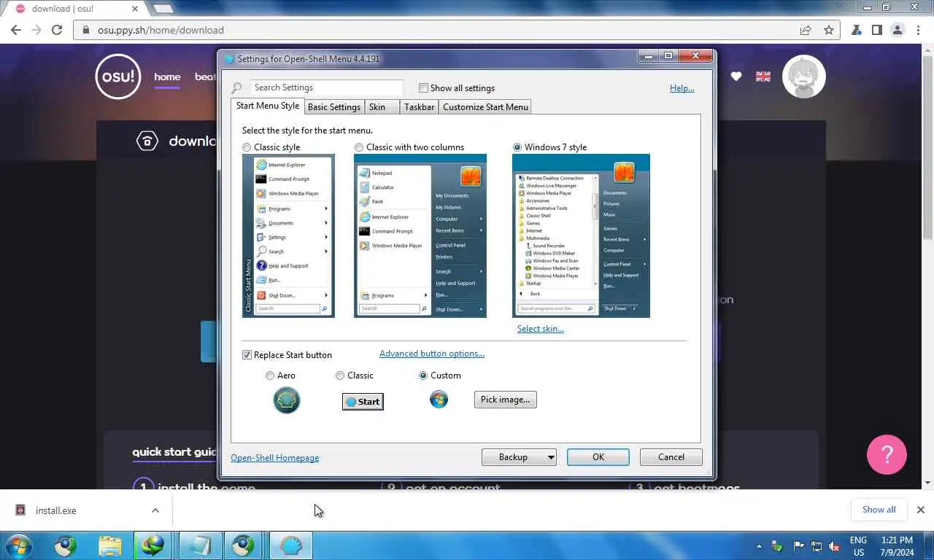
Task: Click the magnifier icon beside Search Settings
Action: tap(236, 88)
